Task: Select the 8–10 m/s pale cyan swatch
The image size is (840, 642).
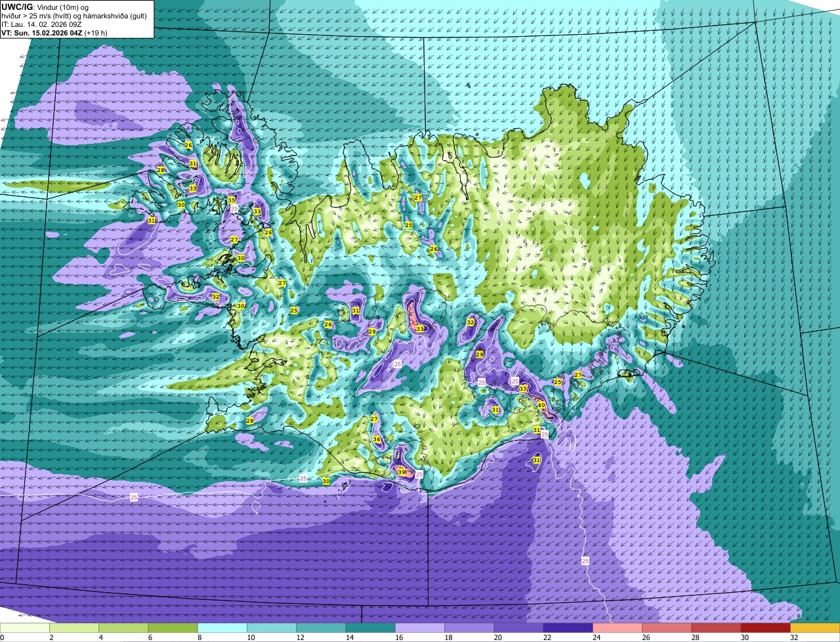Action: click(x=222, y=628)
